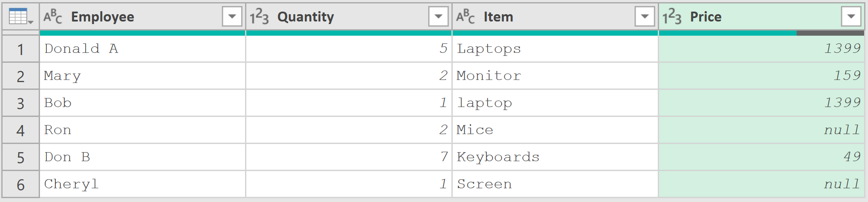Select the Cheryl employee cell
The image size is (868, 202).
[142, 184]
